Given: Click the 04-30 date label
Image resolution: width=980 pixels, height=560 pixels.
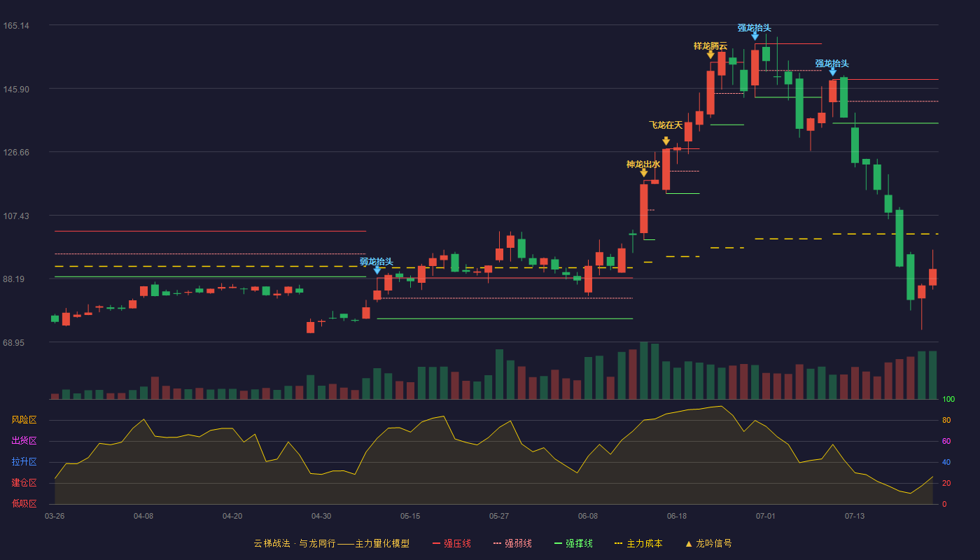Looking at the screenshot, I should (x=321, y=516).
